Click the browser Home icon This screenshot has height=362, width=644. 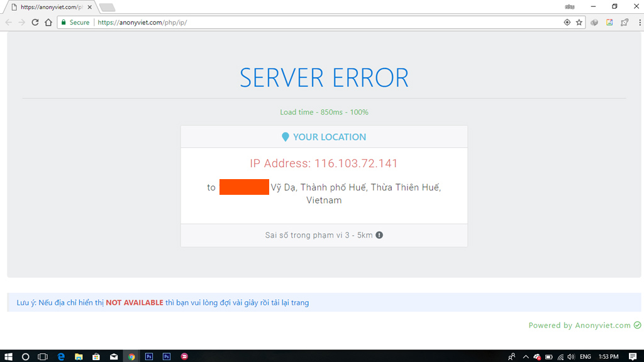coord(48,22)
